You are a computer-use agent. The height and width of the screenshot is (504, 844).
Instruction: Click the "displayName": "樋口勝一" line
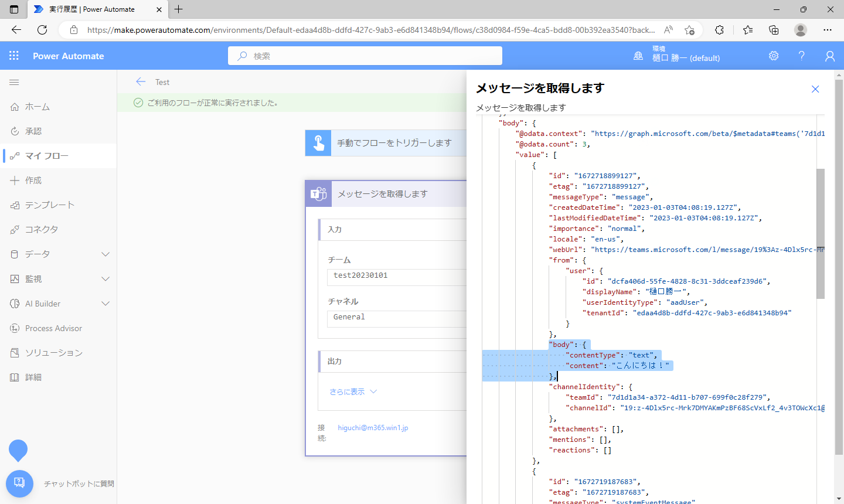pyautogui.click(x=636, y=292)
